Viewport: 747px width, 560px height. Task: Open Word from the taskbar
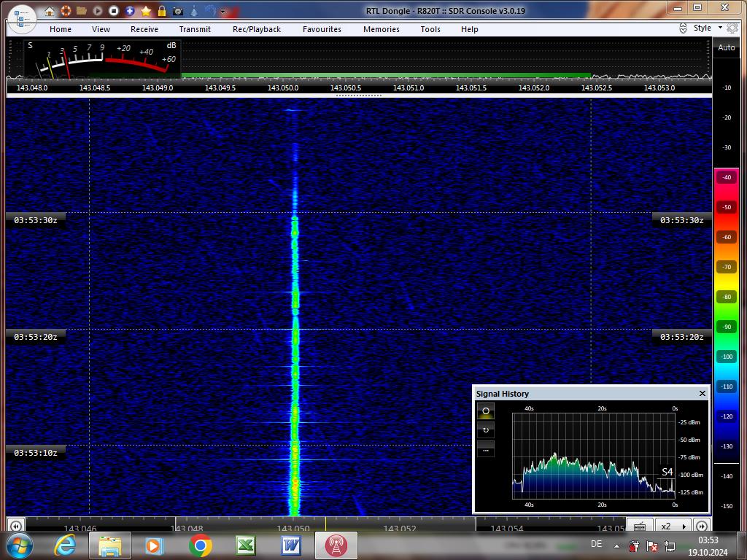point(290,545)
